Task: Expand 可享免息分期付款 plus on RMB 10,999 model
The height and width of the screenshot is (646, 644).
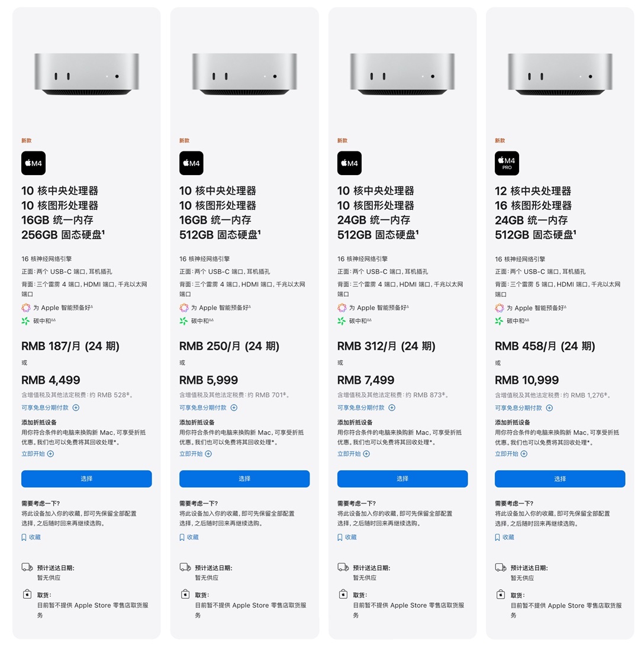Action: [x=549, y=408]
